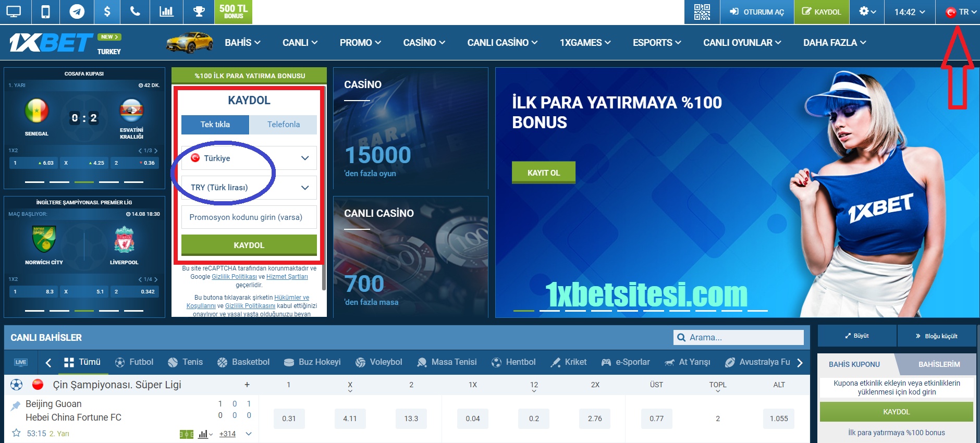
Task: Open the Telegram icon in top bar
Action: coord(77,11)
